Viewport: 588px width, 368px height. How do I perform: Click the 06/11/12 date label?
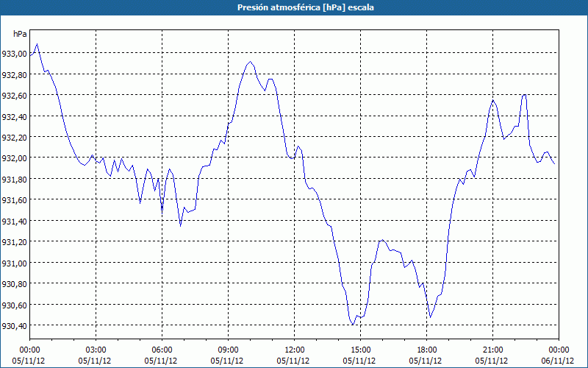(x=558, y=361)
